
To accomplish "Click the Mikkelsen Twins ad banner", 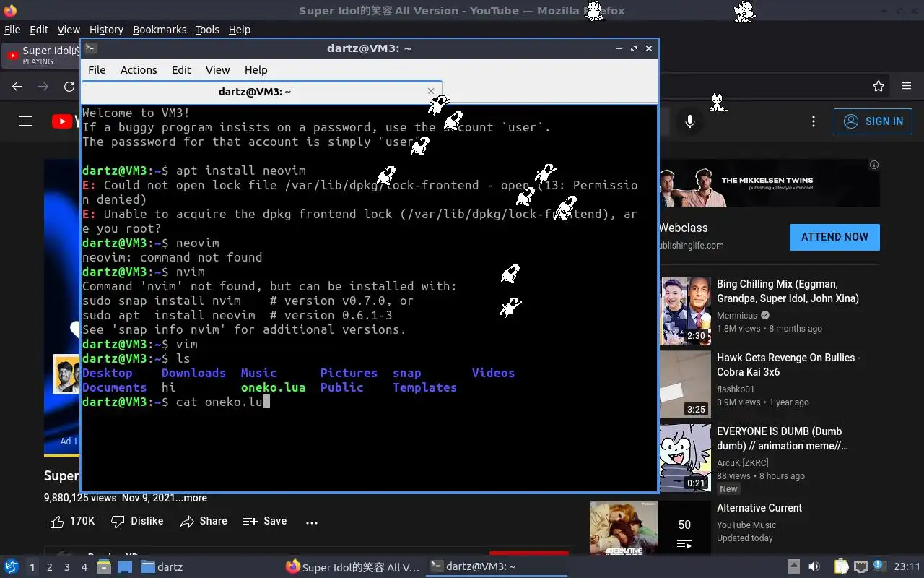I will point(770,184).
